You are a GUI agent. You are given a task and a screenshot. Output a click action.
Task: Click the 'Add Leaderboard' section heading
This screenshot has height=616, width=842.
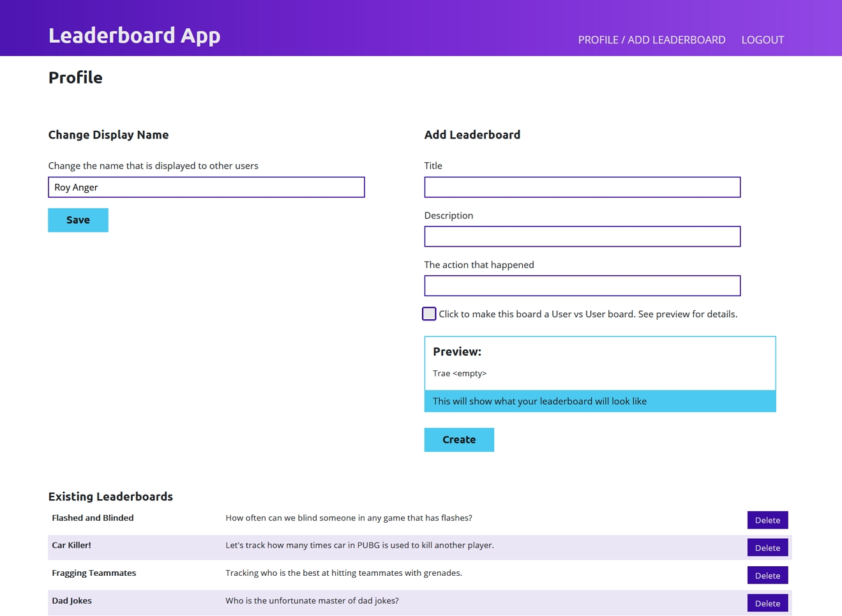pyautogui.click(x=472, y=135)
